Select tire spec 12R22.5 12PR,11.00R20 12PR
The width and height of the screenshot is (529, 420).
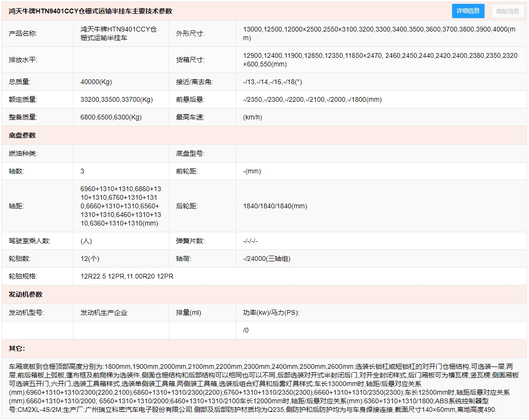[x=127, y=276]
